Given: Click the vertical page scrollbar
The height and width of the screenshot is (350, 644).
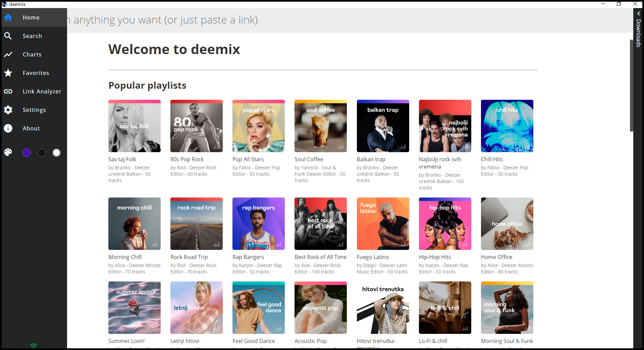Looking at the screenshot, I should [x=631, y=86].
